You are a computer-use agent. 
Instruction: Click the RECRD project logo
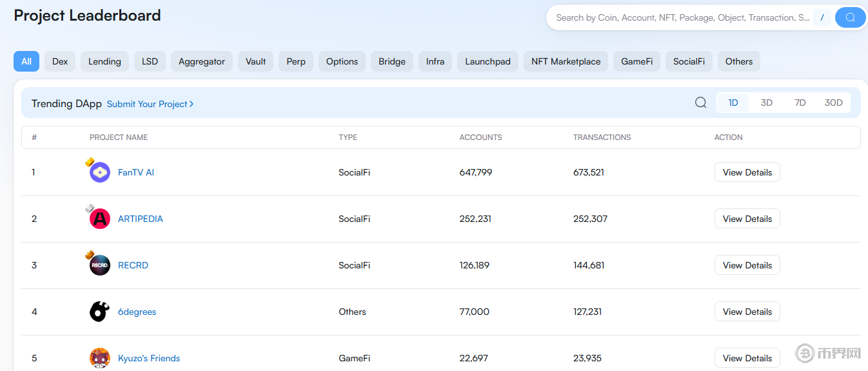pyautogui.click(x=100, y=265)
